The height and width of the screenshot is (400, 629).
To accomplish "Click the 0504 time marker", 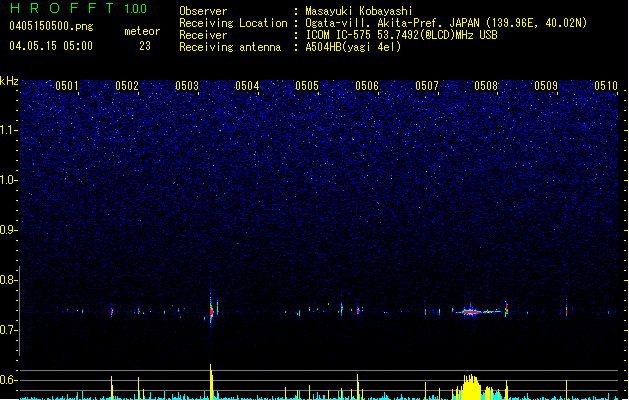I will point(247,86).
